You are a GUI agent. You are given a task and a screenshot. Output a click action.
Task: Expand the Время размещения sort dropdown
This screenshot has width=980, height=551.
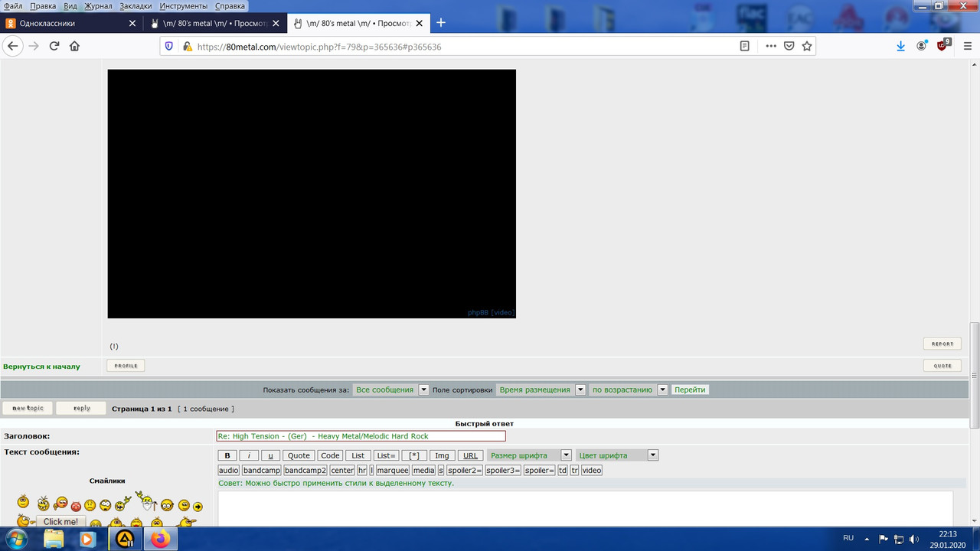point(541,390)
